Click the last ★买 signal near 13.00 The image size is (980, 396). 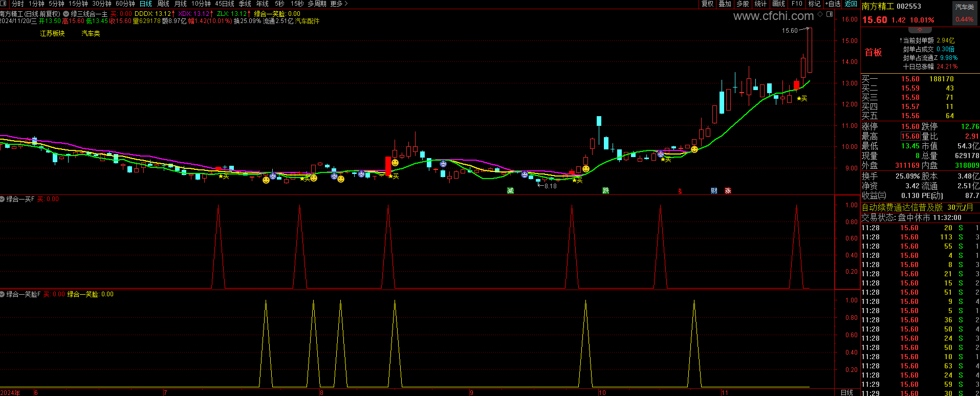tap(802, 98)
